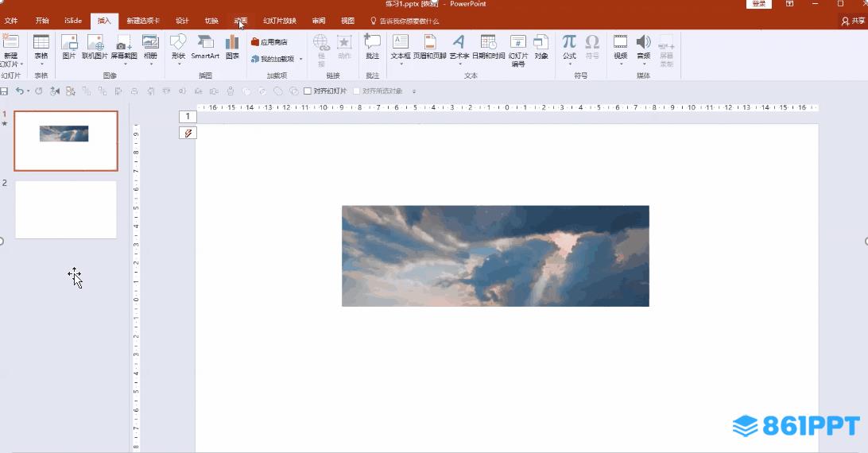
Task: Insert an object with 对象
Action: (541, 47)
